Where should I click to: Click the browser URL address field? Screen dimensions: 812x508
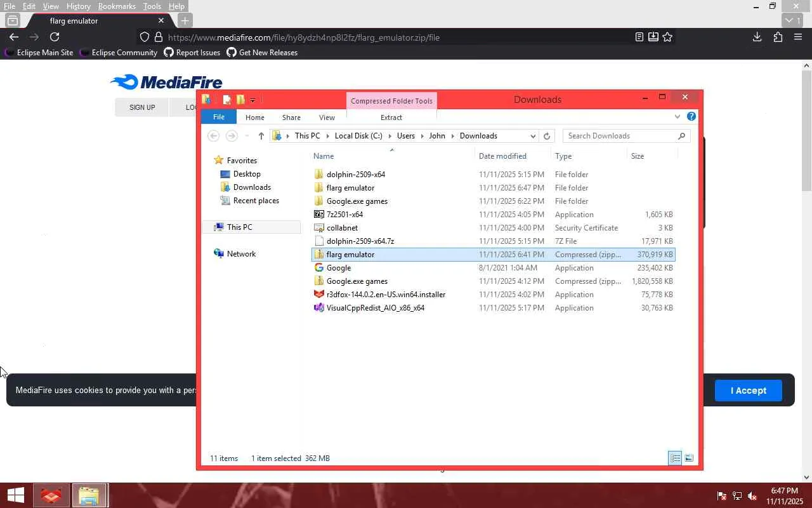[400, 37]
